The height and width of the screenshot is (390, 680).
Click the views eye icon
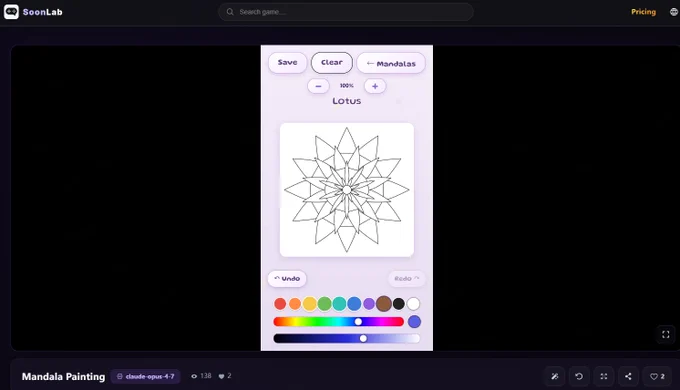[194, 376]
